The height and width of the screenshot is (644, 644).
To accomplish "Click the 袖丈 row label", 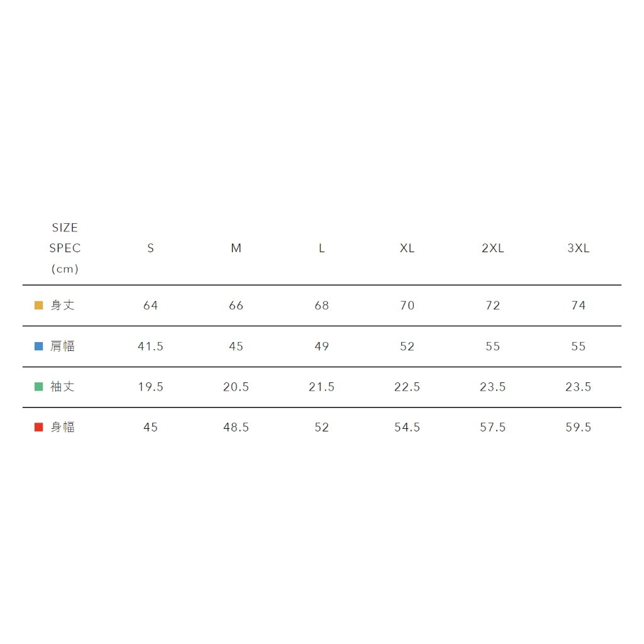I will coord(62,387).
